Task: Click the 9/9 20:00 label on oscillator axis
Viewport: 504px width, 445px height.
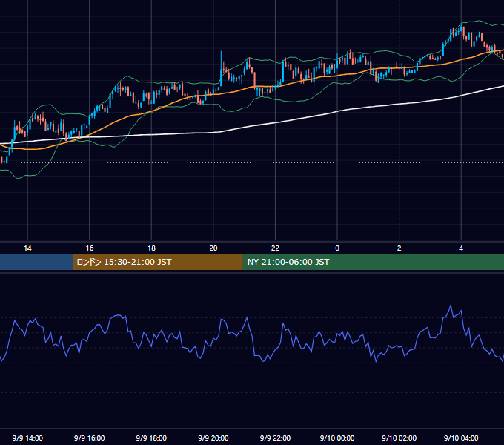Action: pos(213,438)
